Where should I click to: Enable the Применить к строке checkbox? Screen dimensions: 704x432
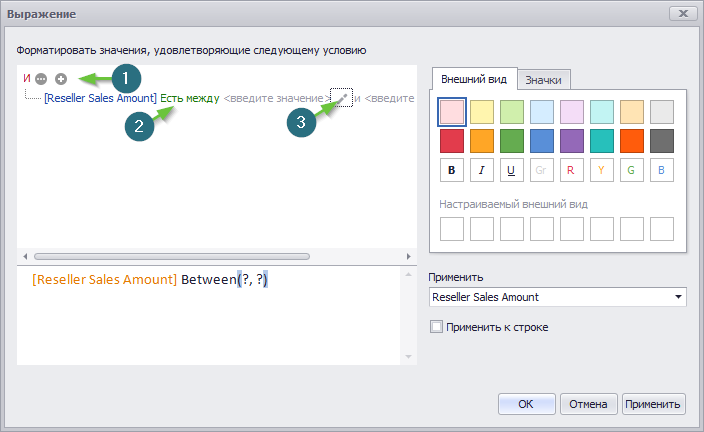[436, 326]
